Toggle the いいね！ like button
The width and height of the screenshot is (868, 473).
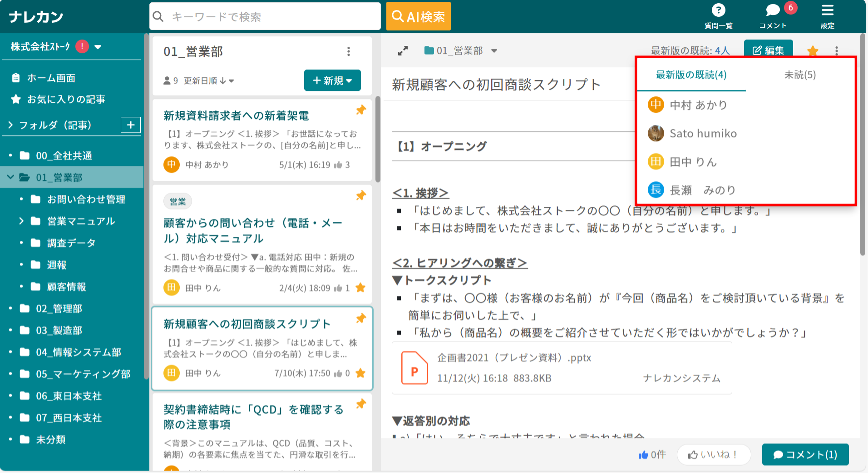713,454
